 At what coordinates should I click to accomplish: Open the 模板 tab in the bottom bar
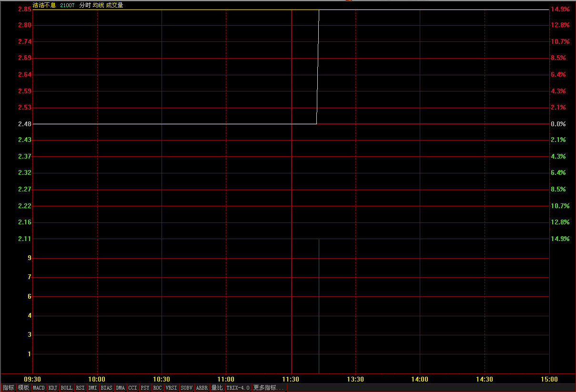click(x=23, y=388)
